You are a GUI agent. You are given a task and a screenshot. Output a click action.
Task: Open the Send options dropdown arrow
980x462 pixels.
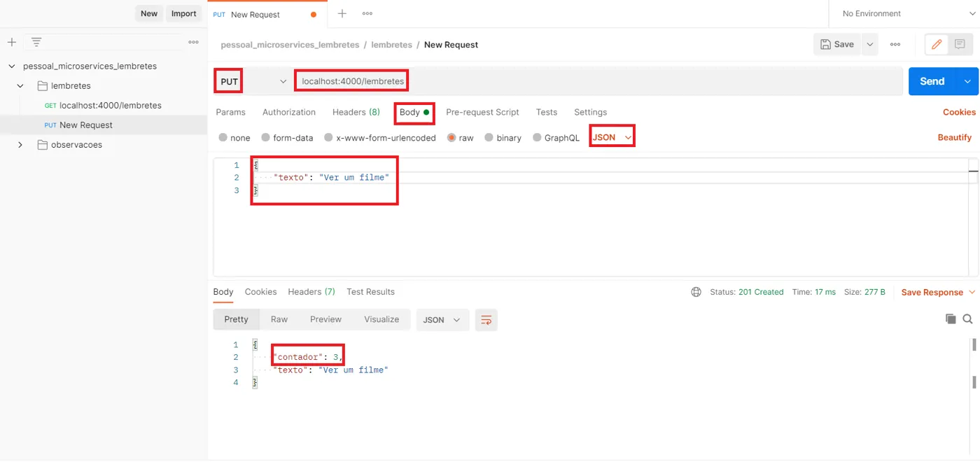967,81
